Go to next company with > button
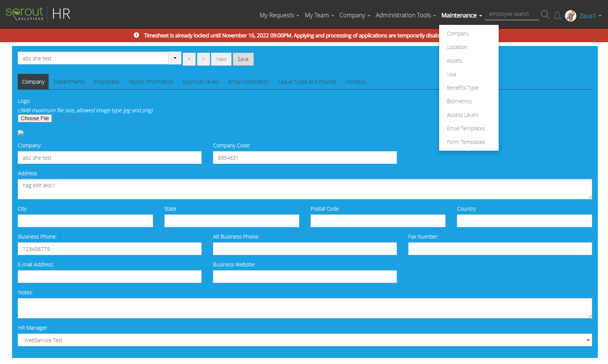 coord(204,59)
